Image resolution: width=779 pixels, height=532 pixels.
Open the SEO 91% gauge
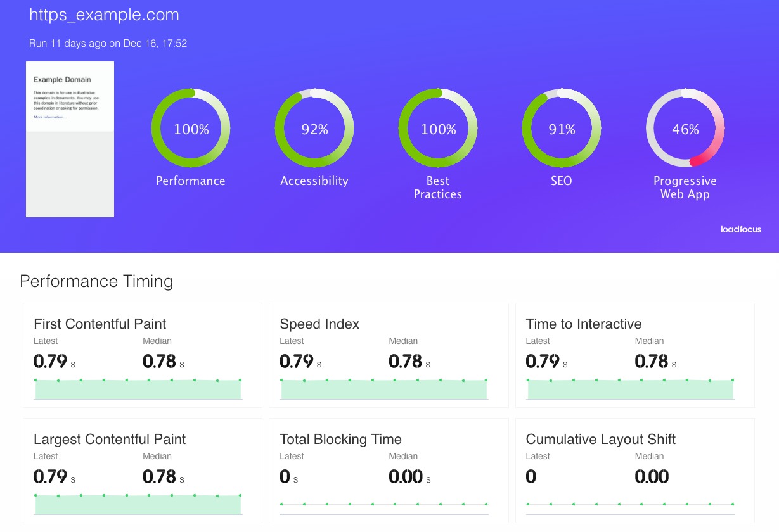point(562,129)
